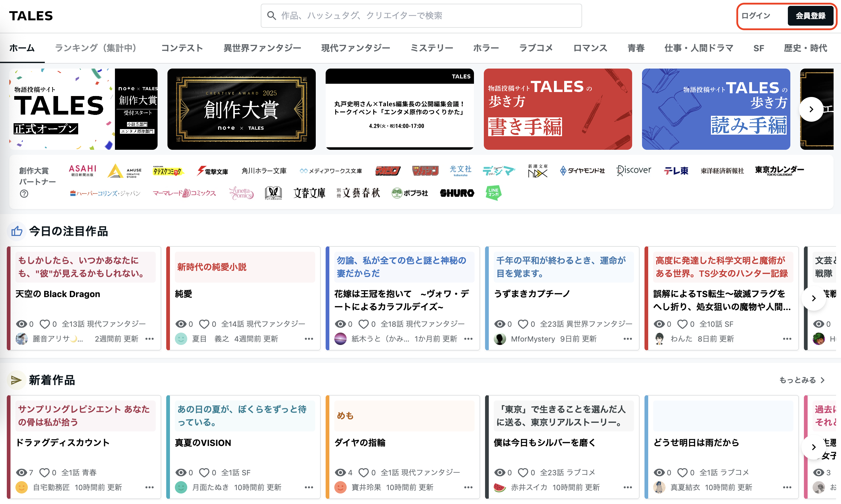Open the ラブコメ tab

point(536,48)
